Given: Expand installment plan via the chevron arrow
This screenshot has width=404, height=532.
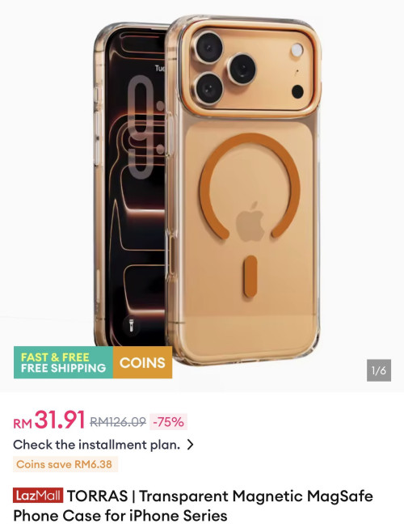Looking at the screenshot, I should 191,445.
